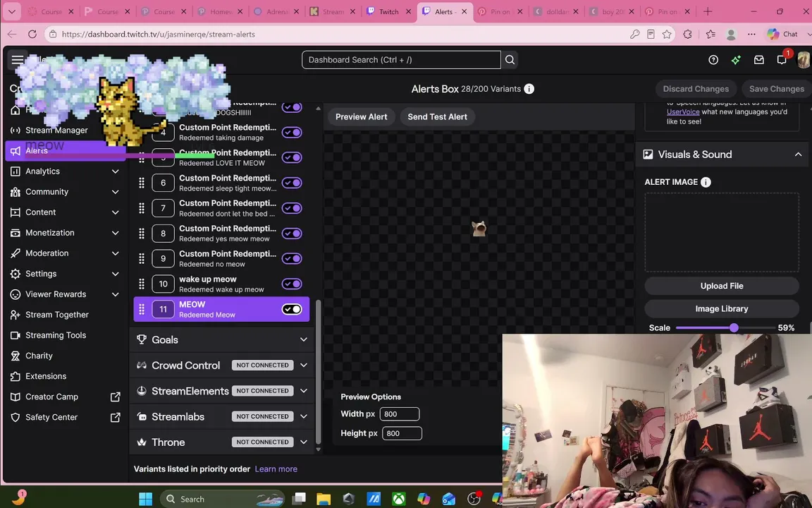Click the Dashboard Search magnifier icon

click(x=510, y=59)
